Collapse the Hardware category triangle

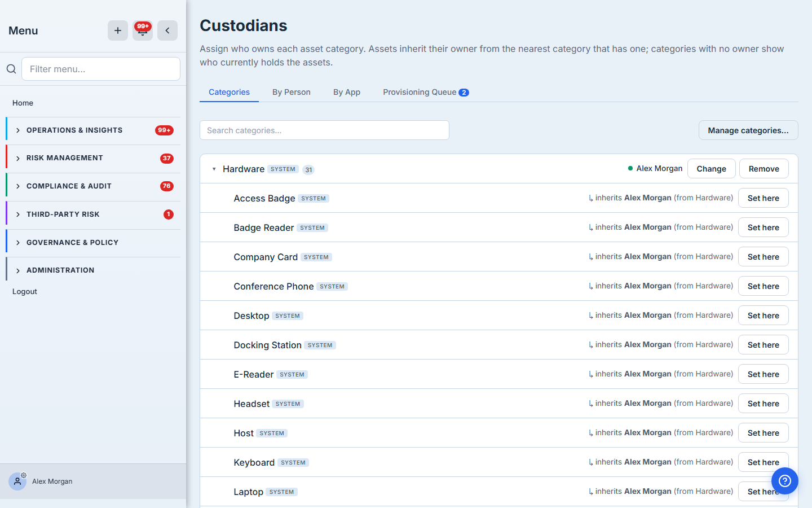pos(214,169)
